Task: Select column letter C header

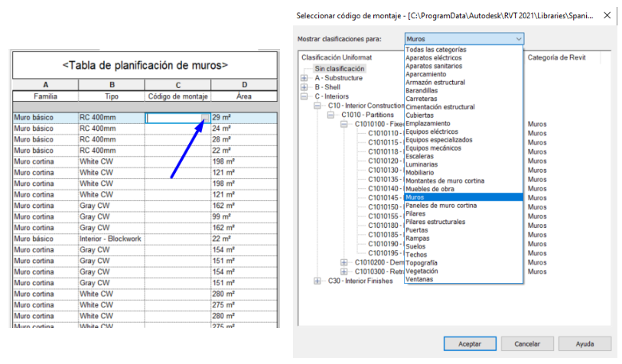Action: point(178,85)
